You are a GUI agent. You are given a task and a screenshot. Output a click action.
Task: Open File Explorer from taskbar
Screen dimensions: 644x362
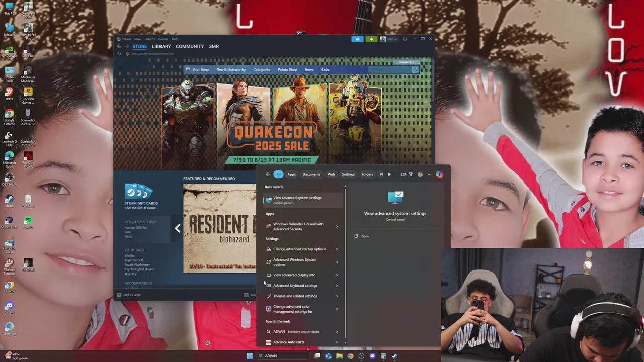[x=339, y=356]
